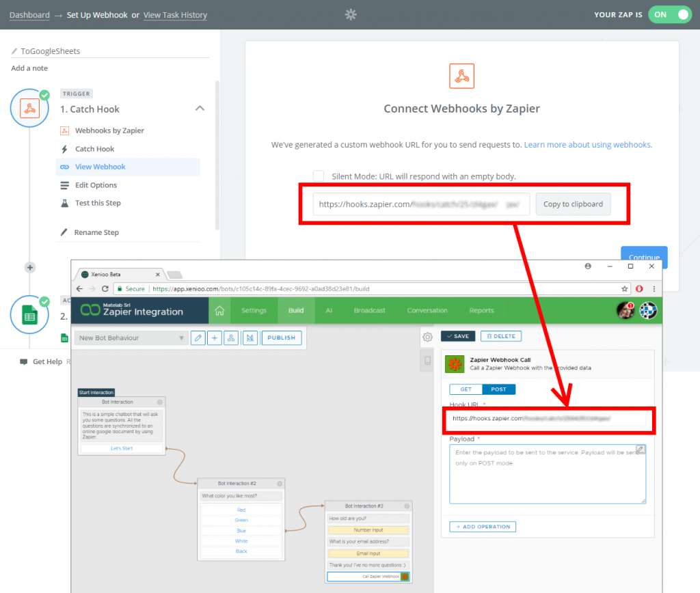The width and height of the screenshot is (700, 593).
Task: Open Xenioo home icon in green navbar
Action: pyautogui.click(x=219, y=311)
